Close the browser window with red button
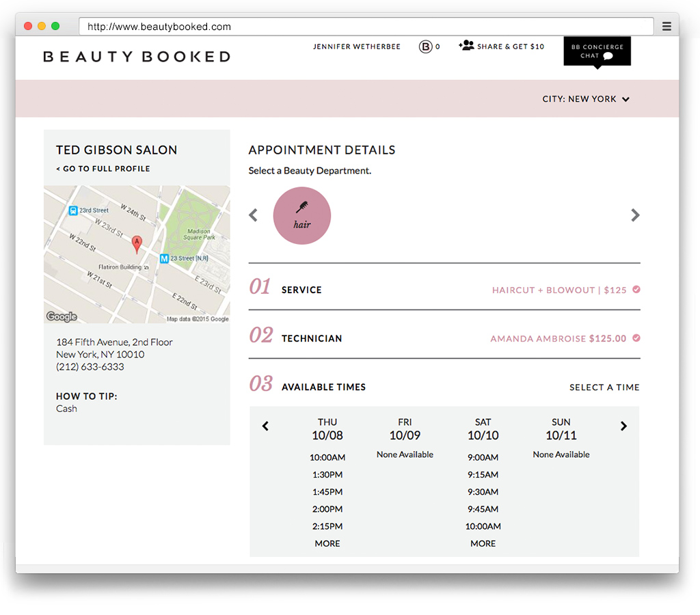 click(27, 26)
